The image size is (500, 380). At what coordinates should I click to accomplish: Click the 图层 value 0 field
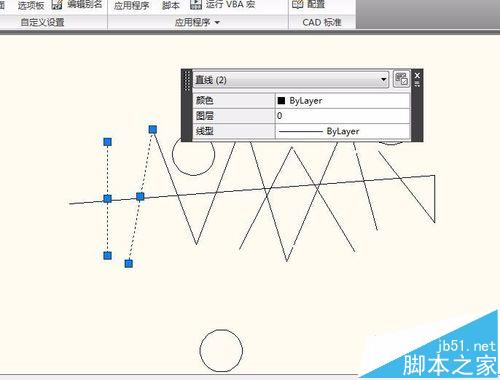coord(343,116)
